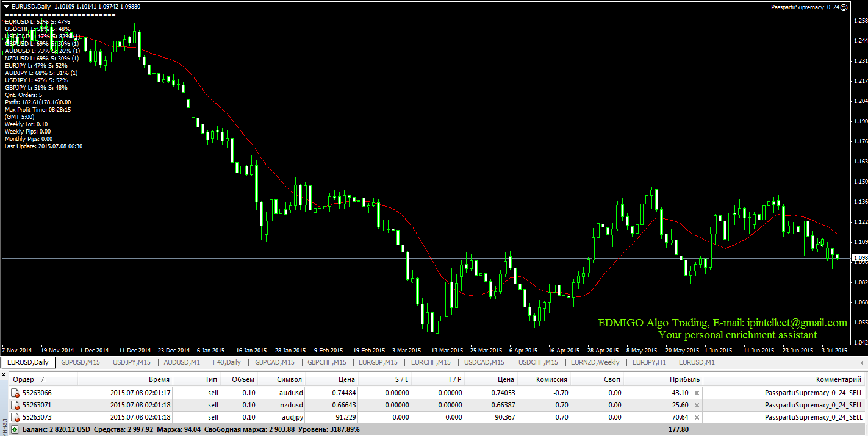Select the EURGBP,M15 chart tab
The width and height of the screenshot is (868, 436).
pyautogui.click(x=379, y=362)
